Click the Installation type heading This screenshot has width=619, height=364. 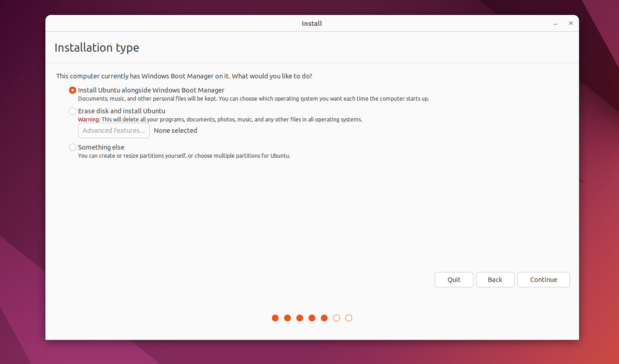coord(97,47)
